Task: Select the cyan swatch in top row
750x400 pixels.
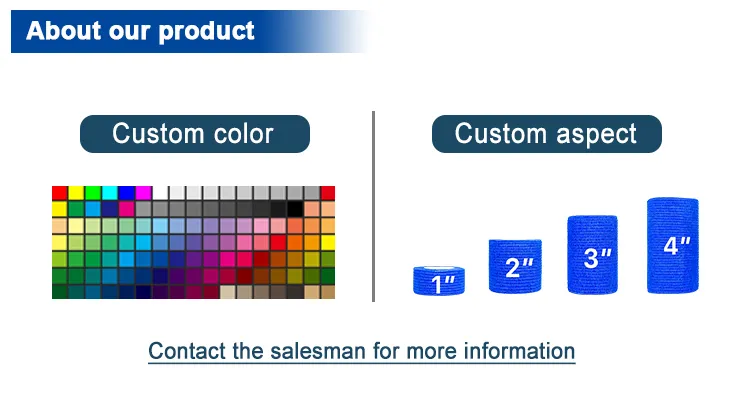Action: (110, 193)
